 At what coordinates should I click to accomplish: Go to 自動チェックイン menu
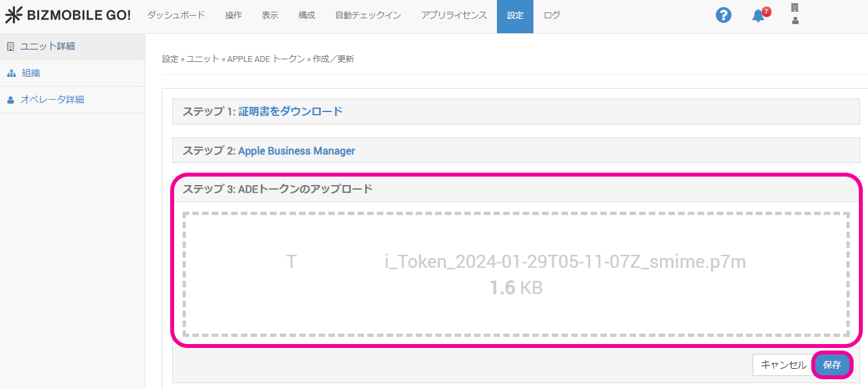pyautogui.click(x=368, y=16)
